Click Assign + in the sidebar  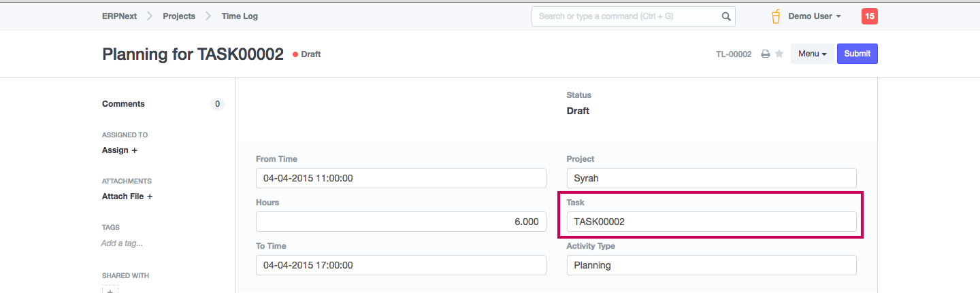click(x=120, y=150)
